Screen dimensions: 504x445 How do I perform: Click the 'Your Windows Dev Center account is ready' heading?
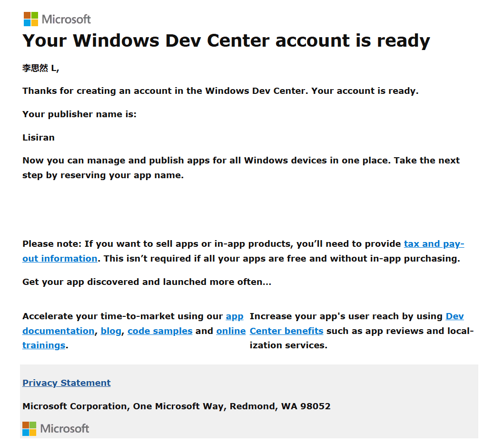226,40
